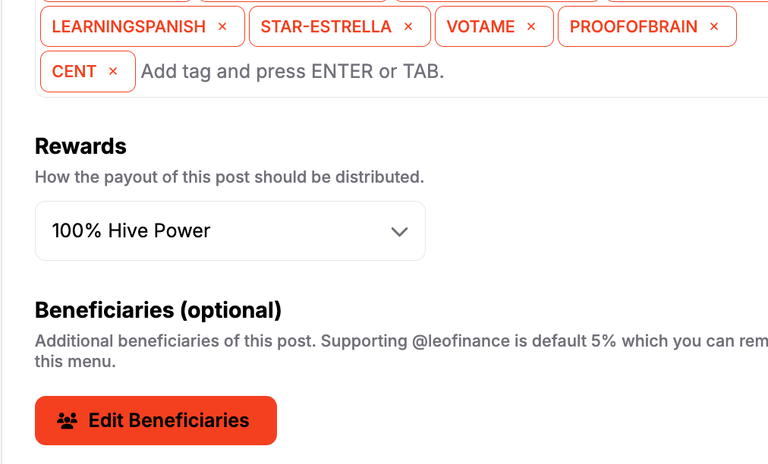This screenshot has height=464, width=768.
Task: Remove the VOTAME tag using the × icon
Action: [531, 26]
